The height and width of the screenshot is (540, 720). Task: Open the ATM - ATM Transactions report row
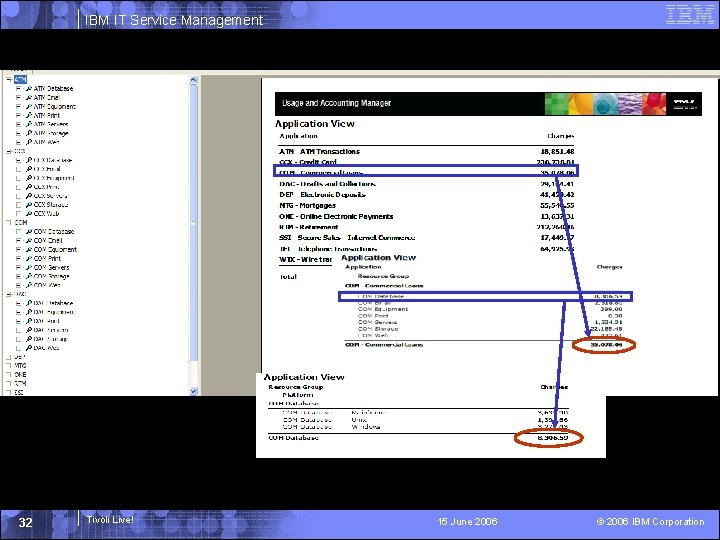427,152
